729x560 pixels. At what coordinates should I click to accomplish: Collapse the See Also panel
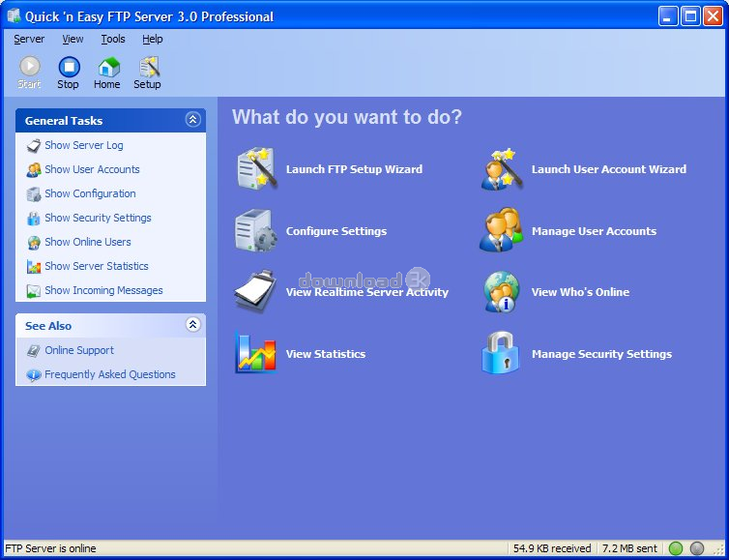193,325
